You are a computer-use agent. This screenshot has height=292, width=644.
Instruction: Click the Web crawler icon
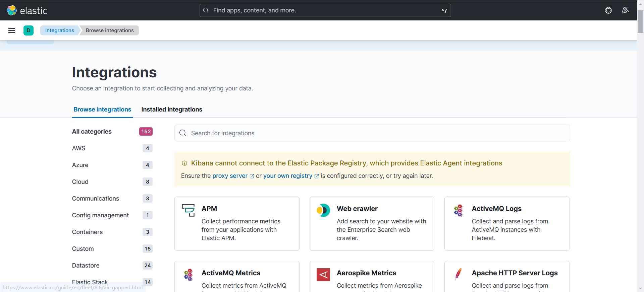tap(323, 210)
